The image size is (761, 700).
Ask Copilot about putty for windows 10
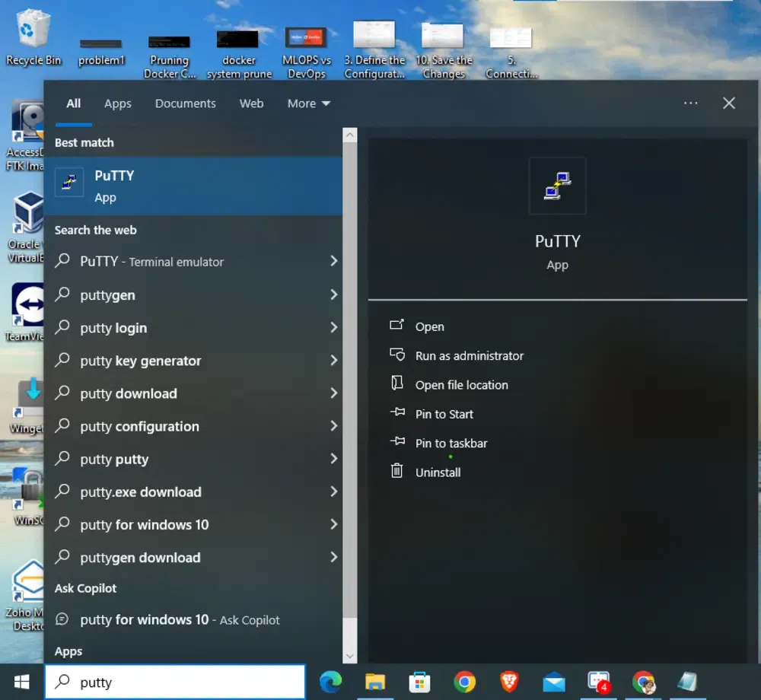tap(193, 619)
